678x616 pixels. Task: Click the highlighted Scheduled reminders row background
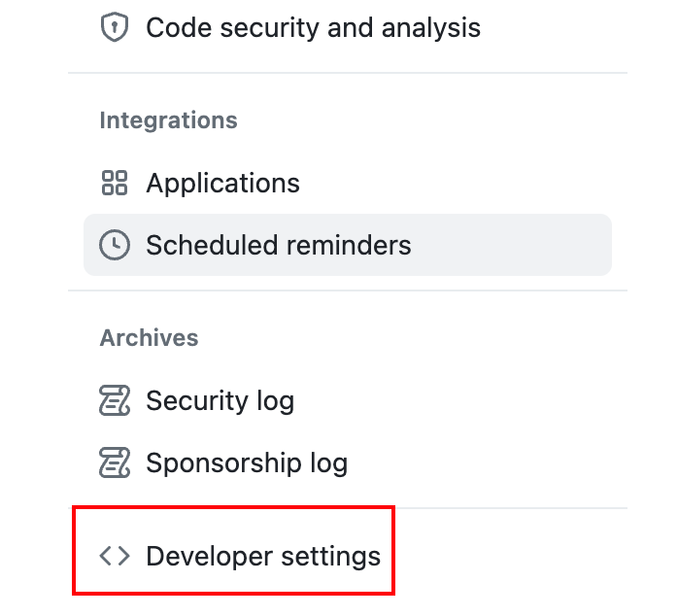click(x=348, y=245)
